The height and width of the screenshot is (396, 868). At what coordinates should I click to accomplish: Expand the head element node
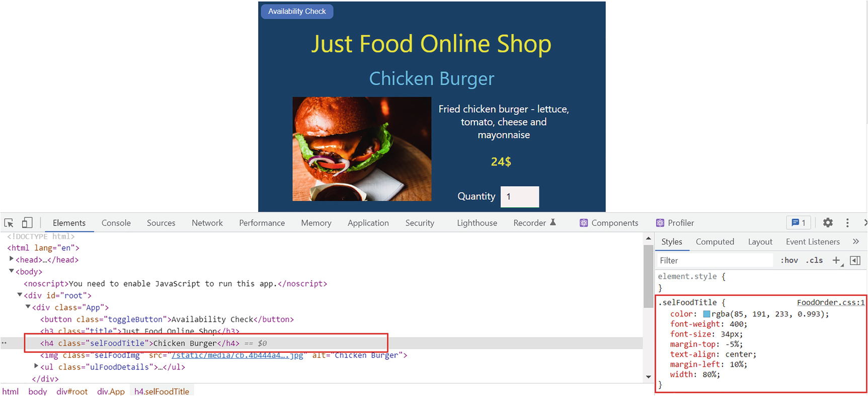pos(11,259)
